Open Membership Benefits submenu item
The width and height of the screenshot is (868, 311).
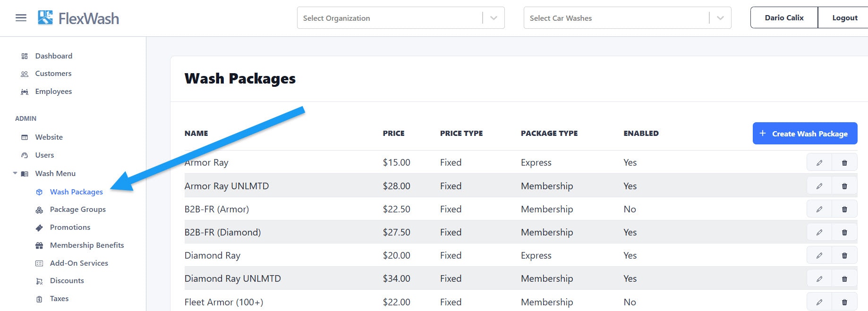pyautogui.click(x=87, y=245)
